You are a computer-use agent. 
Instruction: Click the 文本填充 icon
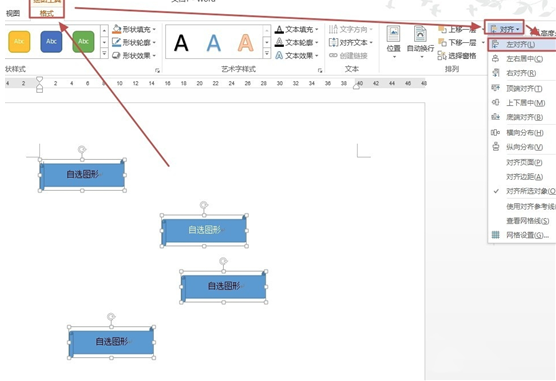(x=279, y=29)
